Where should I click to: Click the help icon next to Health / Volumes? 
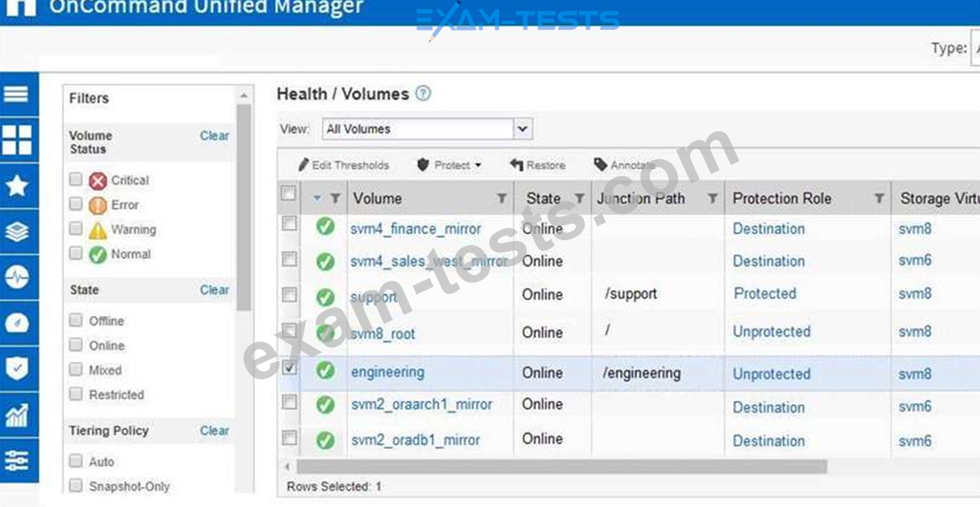(423, 94)
